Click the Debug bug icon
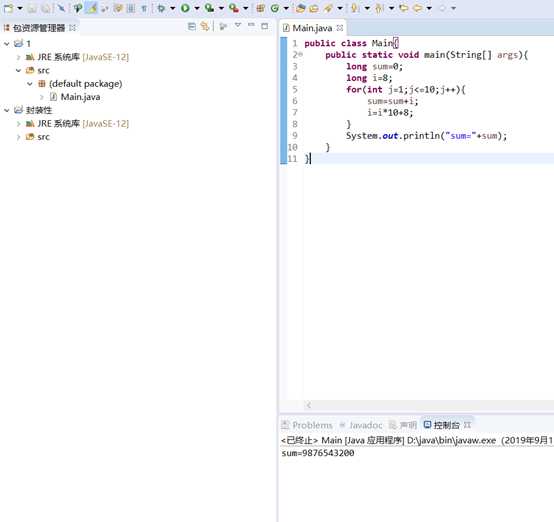 [x=161, y=8]
